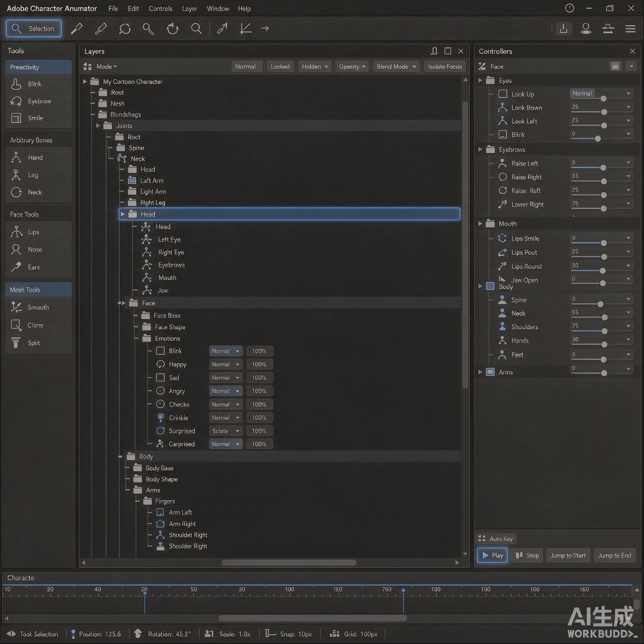Toggle the Blink checkbox under Eyes
The height and width of the screenshot is (644, 644).
coord(503,134)
